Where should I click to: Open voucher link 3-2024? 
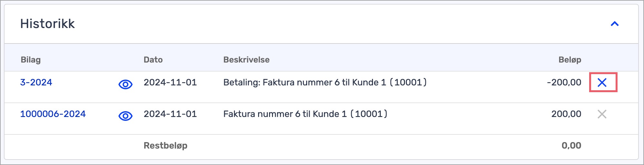[x=36, y=82]
